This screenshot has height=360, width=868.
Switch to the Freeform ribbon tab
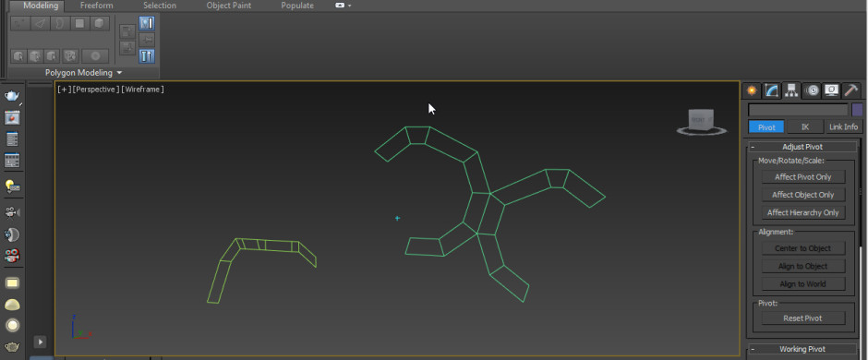pyautogui.click(x=96, y=6)
